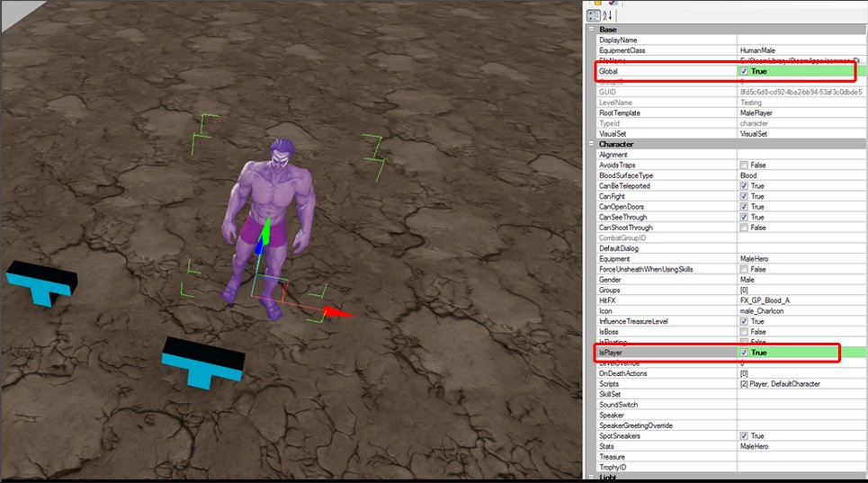Sort properties alphabetically with A-Z icon
This screenshot has height=483, width=868.
coord(607,16)
